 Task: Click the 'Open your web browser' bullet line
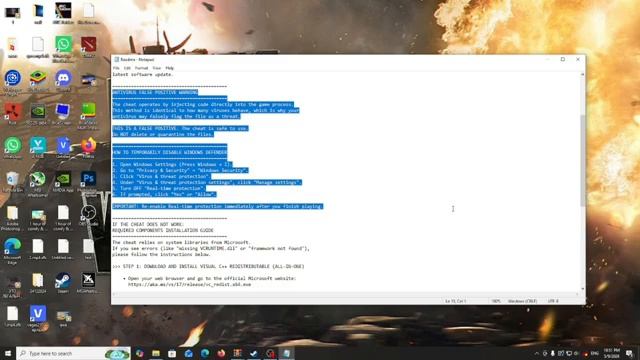pos(209,278)
